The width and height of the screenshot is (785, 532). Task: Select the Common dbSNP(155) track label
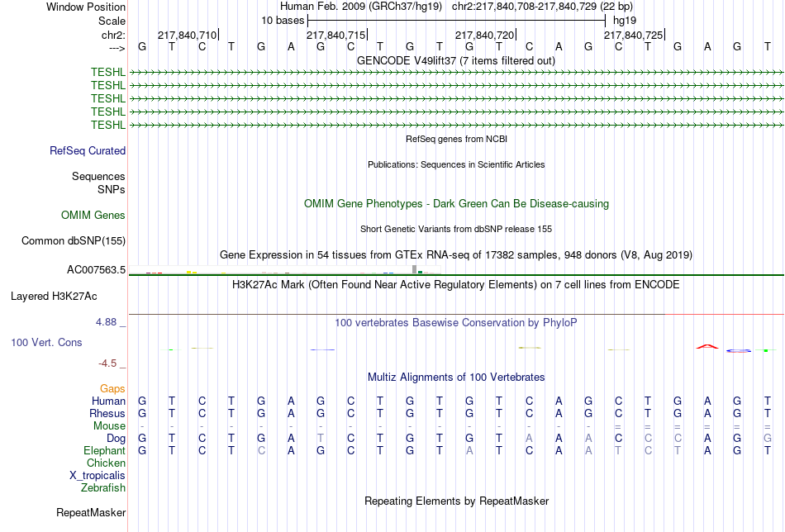[x=74, y=240]
